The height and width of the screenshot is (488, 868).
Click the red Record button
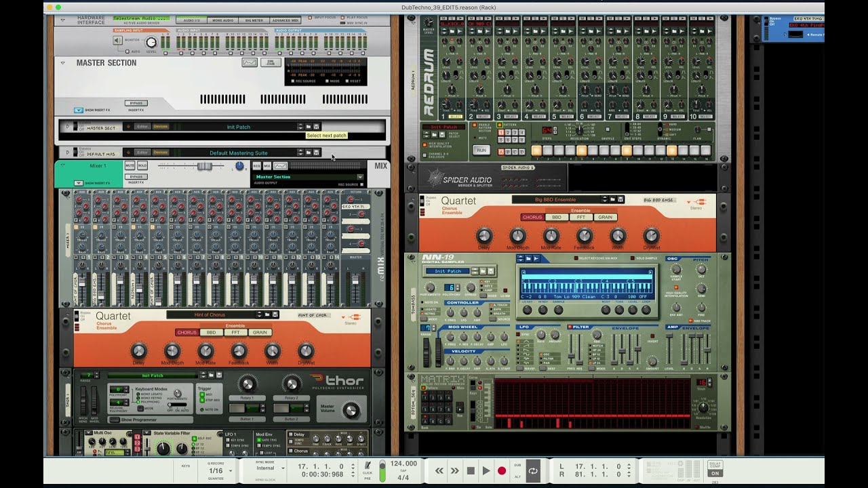[502, 470]
